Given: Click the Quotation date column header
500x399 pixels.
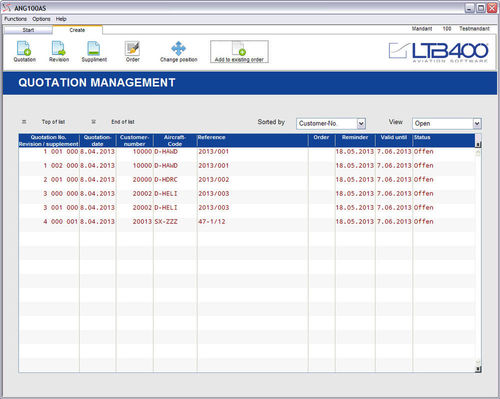Looking at the screenshot, I should 97,141.
